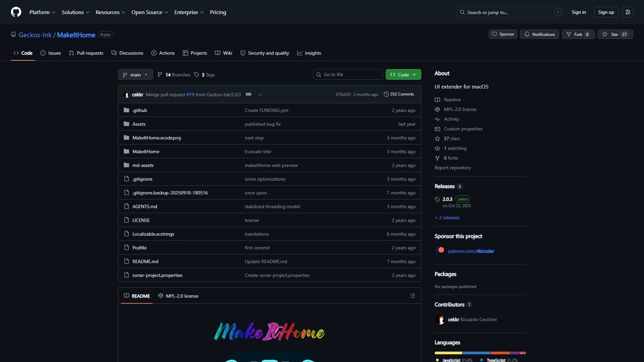Expand the Enterprise menu
This screenshot has height=362, width=644.
189,12
